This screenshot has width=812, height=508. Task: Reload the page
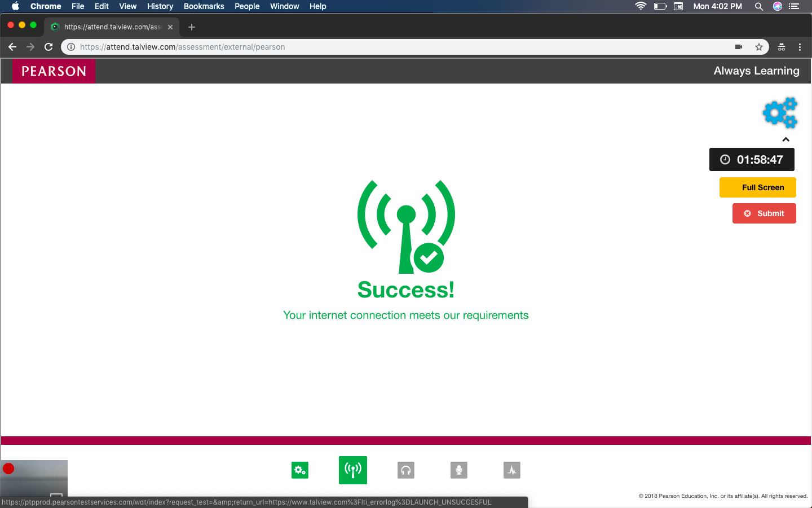48,47
